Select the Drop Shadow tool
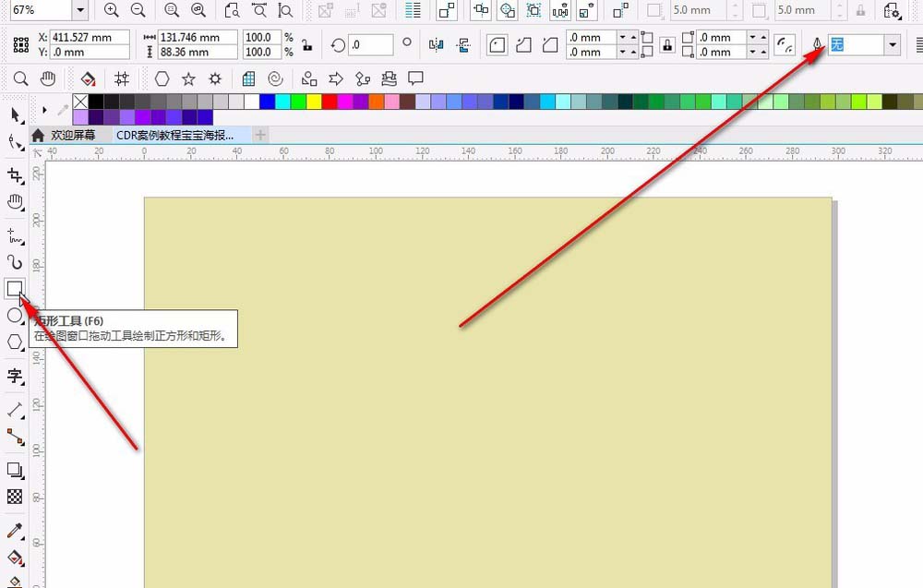923x588 pixels. (15, 470)
